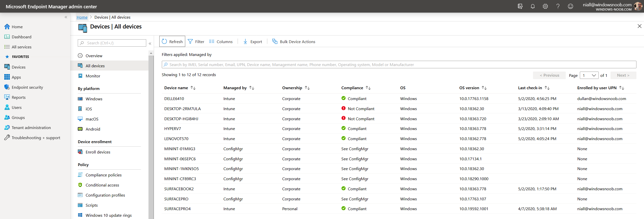Click the Home breadcrumb link
The width and height of the screenshot is (644, 219).
point(82,17)
